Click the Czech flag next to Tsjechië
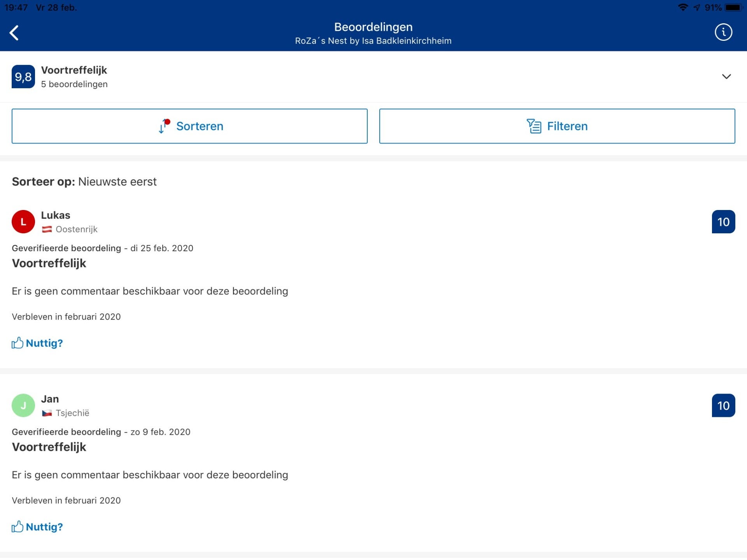 pos(47,413)
